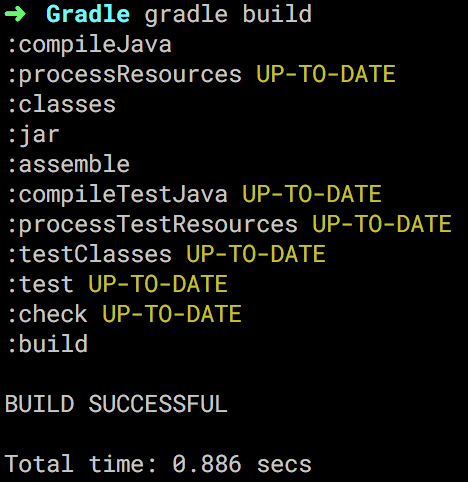The image size is (468, 482).
Task: Click the :assemble task line
Action: [68, 164]
